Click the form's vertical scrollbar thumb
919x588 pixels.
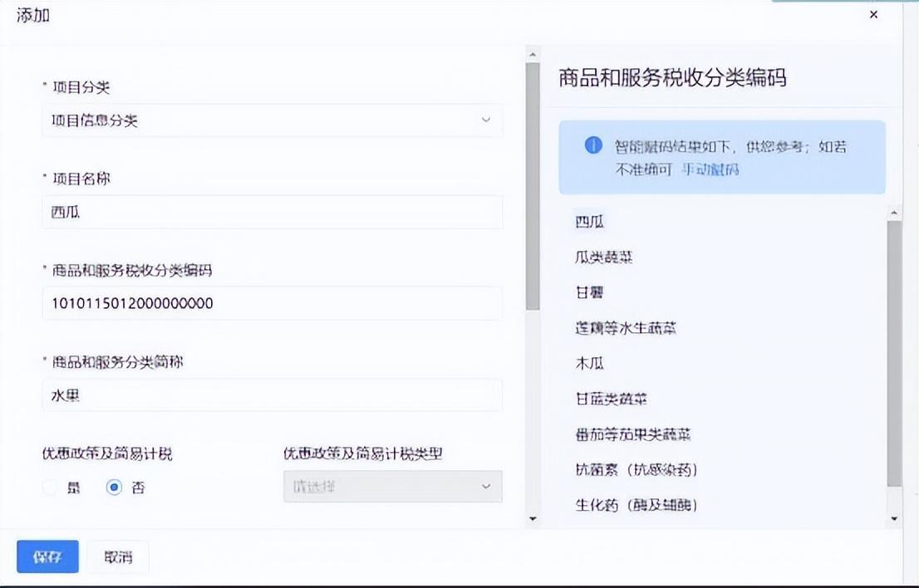(532, 186)
